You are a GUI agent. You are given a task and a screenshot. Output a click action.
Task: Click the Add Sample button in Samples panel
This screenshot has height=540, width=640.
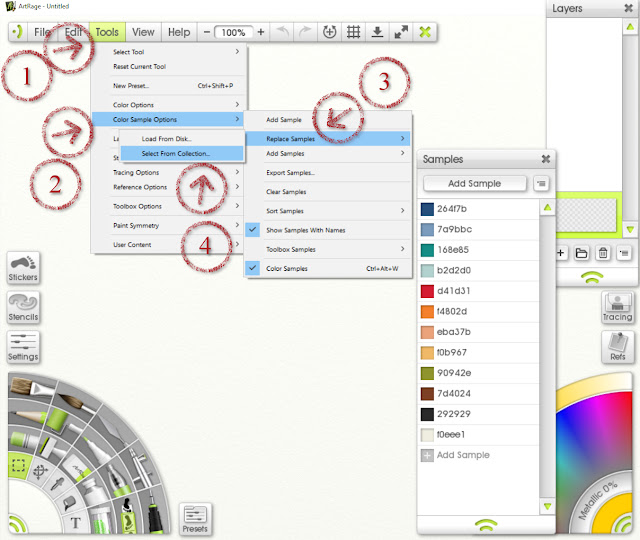[x=474, y=184]
